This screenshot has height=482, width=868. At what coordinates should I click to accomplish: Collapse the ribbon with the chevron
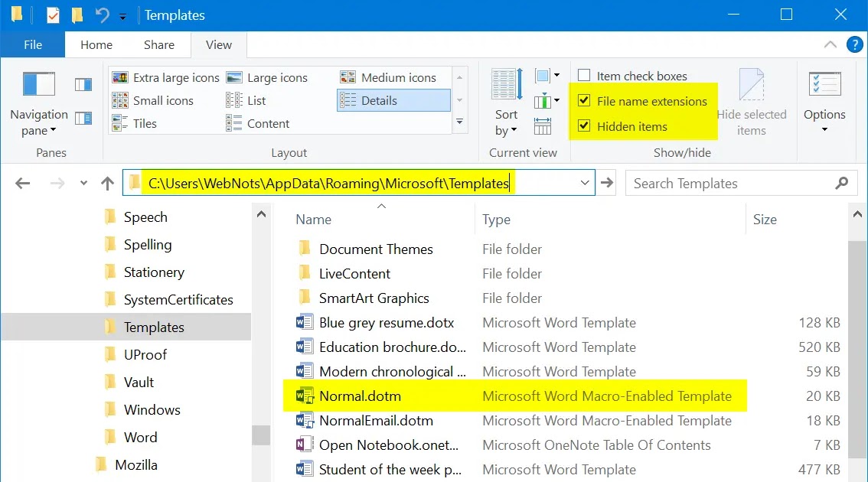pyautogui.click(x=830, y=45)
